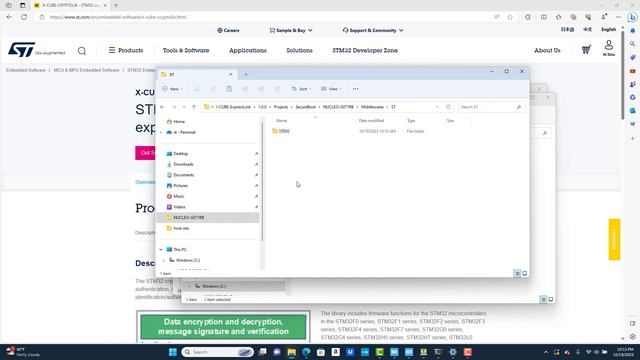The width and height of the screenshot is (640, 360).
Task: Close the ST tab in File Explorer
Action: point(231,74)
